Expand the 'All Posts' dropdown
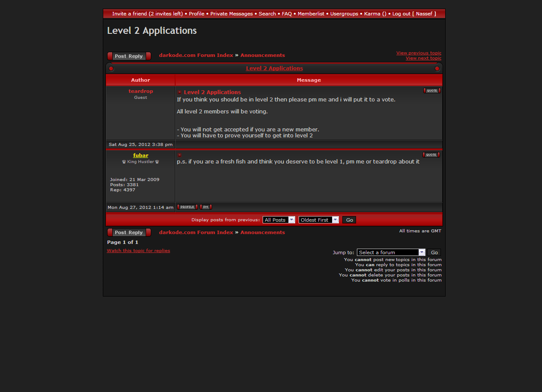This screenshot has height=392, width=542. (279, 220)
